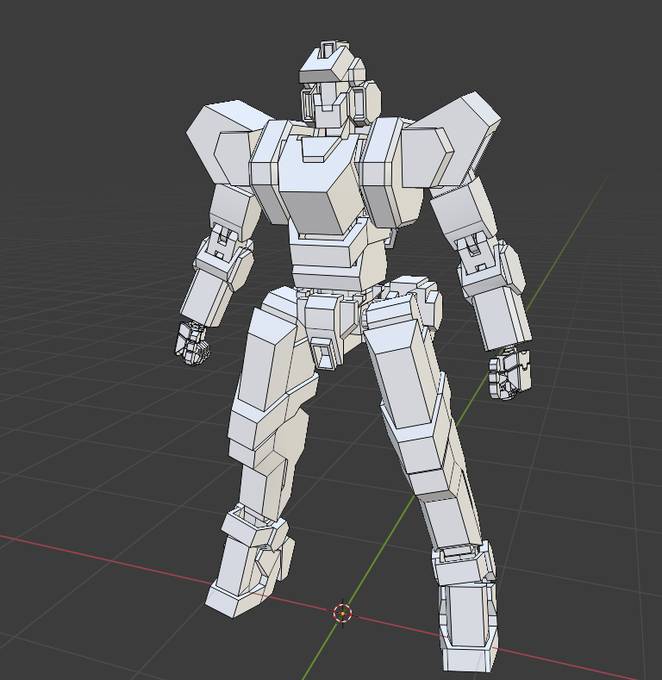662x680 pixels.
Task: Select the large shoulder armor at screen left
Action: [x=226, y=141]
